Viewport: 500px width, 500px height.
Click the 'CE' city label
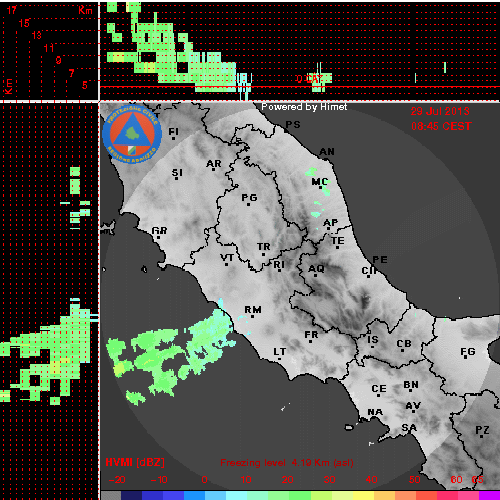point(379,389)
